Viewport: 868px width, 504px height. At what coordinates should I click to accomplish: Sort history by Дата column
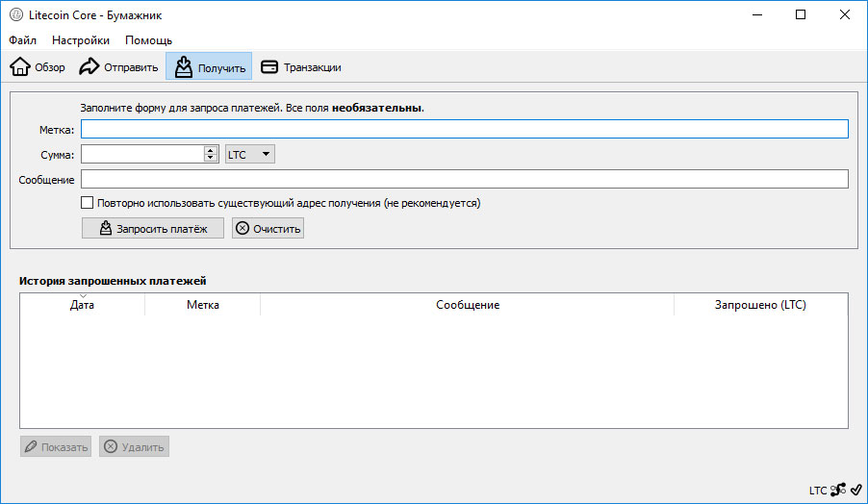tap(82, 305)
